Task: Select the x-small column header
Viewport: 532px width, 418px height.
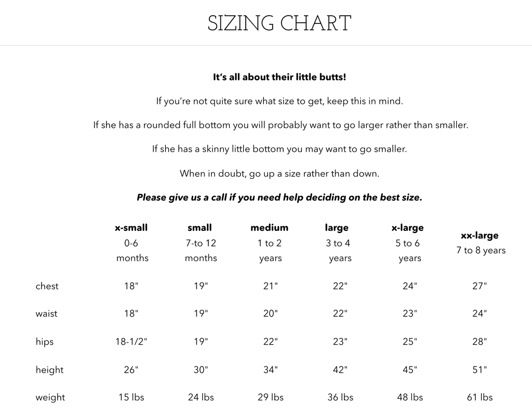Action: tap(131, 228)
